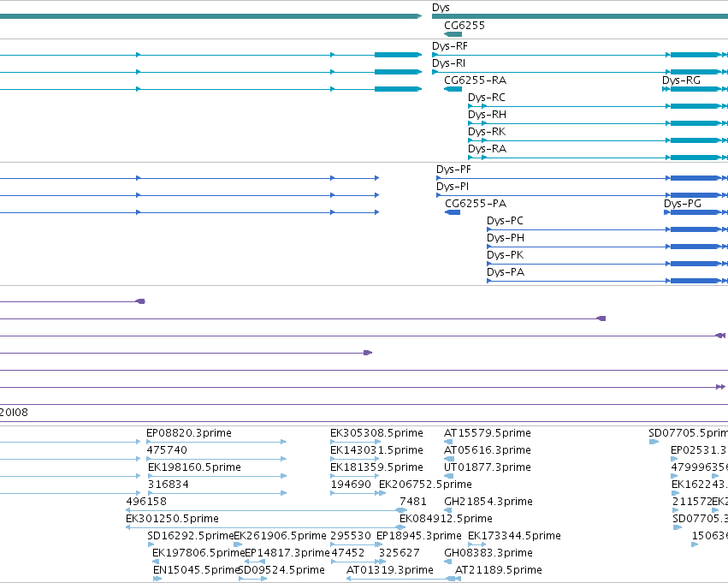Select the EK206752.5prime label
728x583 pixels.
click(425, 485)
